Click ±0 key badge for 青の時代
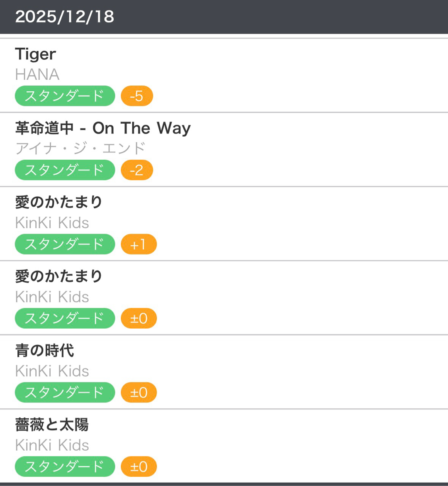Viewport: 448px width, 486px height. click(x=139, y=393)
